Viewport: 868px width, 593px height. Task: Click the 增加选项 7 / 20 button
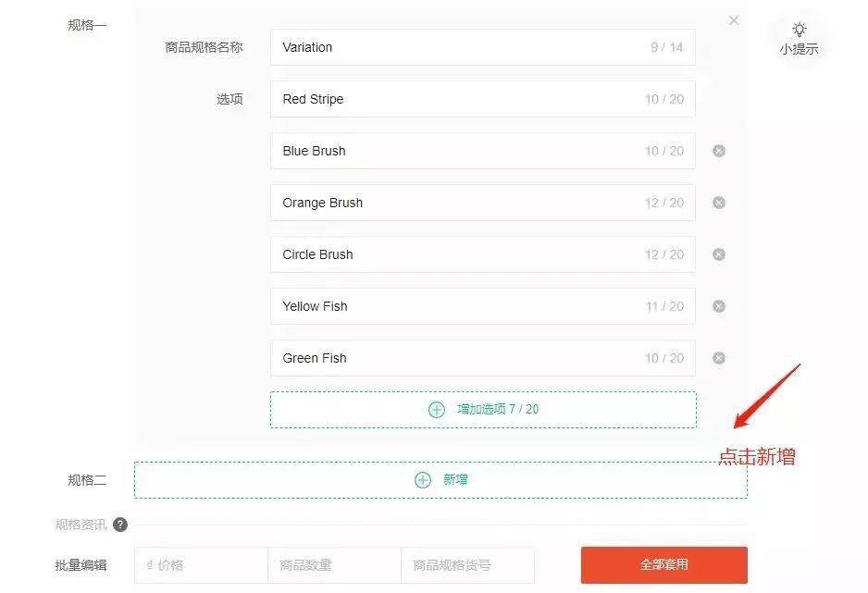point(483,409)
